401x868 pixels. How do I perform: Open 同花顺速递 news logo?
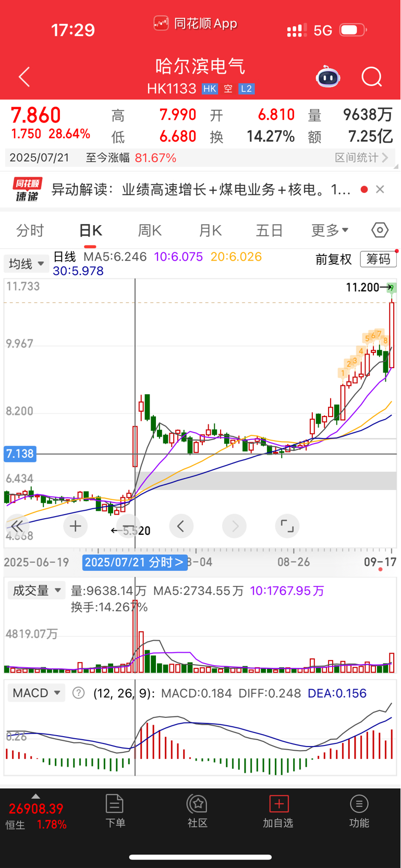point(28,190)
